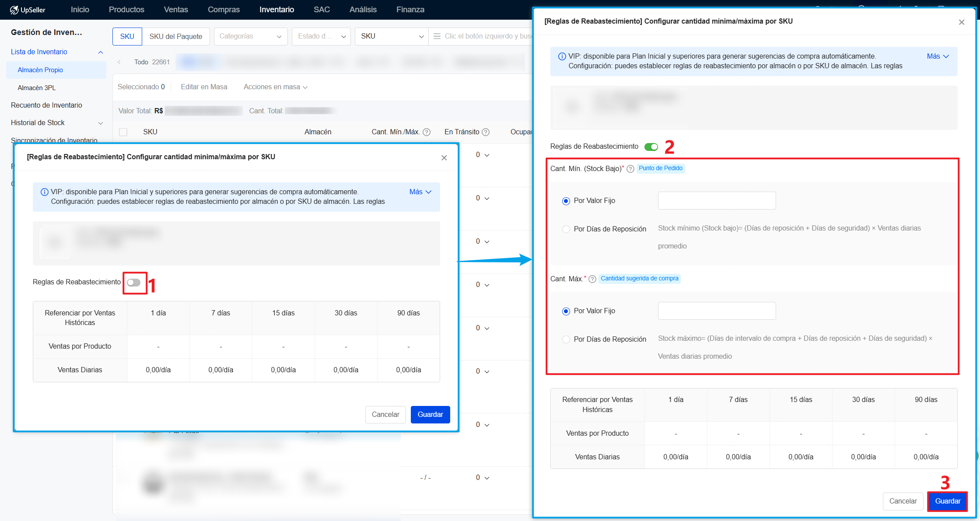This screenshot has height=521, width=980.
Task: Click help icon beside Cant. Mín./Máx.
Action: pos(427,132)
